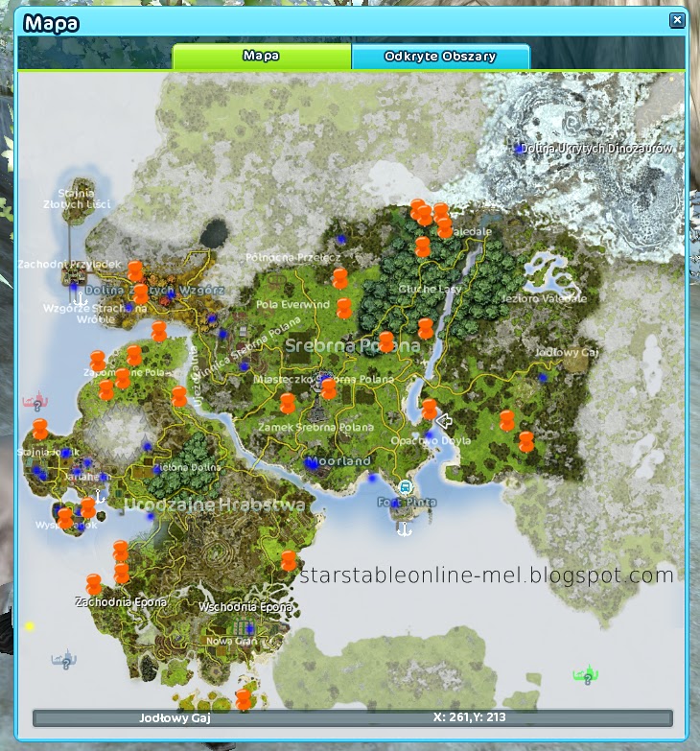This screenshot has height=751, width=700.
Task: Click the orange pin on Miasteczko Srebrna Polana
Action: click(x=329, y=387)
